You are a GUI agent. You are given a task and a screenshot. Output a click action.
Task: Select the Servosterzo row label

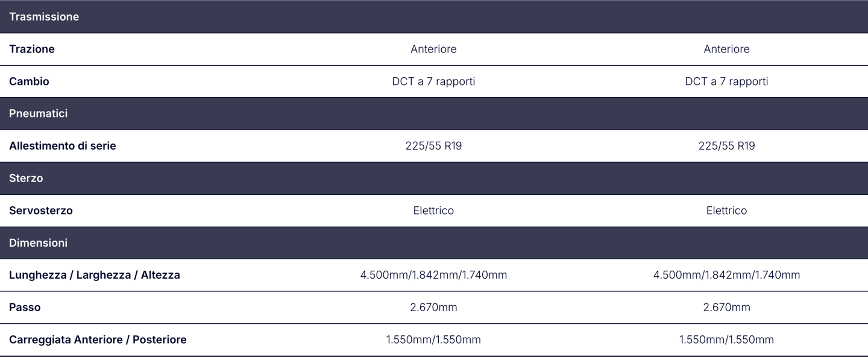point(41,210)
